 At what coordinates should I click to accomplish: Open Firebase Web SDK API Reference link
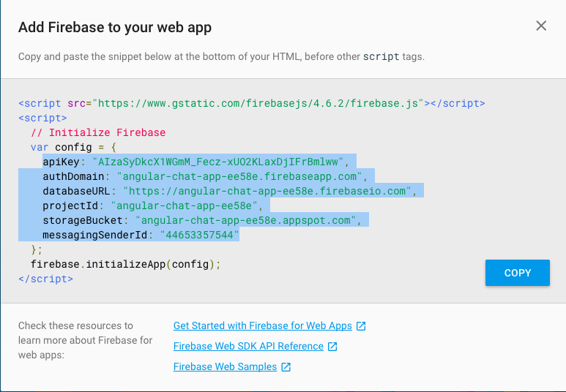248,346
